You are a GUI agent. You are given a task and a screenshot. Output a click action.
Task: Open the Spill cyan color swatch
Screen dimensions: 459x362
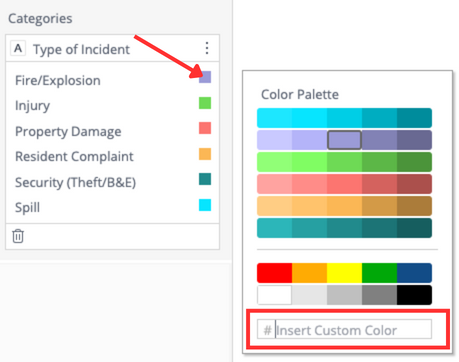tap(205, 205)
